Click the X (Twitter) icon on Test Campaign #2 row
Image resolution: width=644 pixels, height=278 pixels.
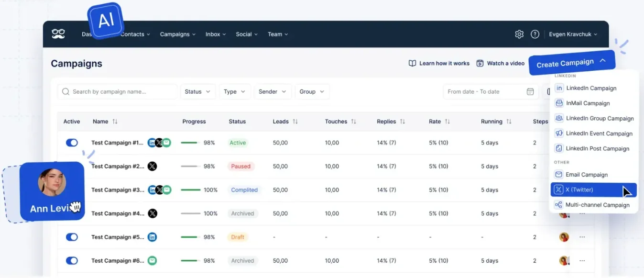tap(152, 166)
